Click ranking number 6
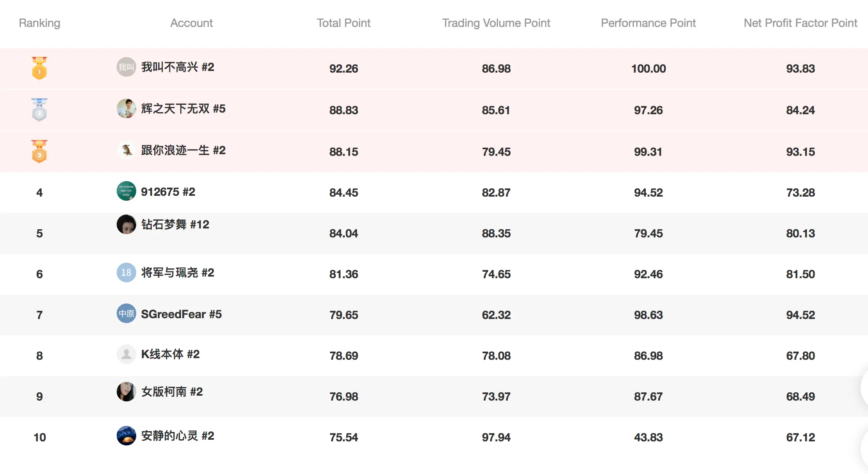Viewport: 868px width, 474px height. click(x=40, y=274)
